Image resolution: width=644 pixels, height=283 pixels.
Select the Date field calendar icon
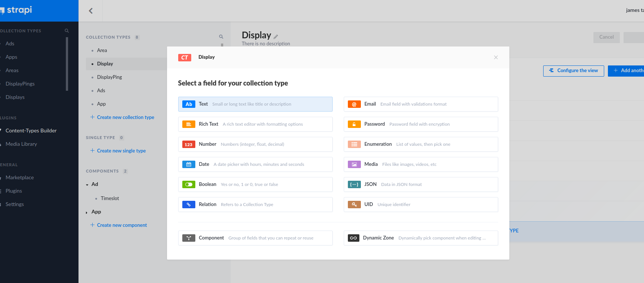pos(189,164)
